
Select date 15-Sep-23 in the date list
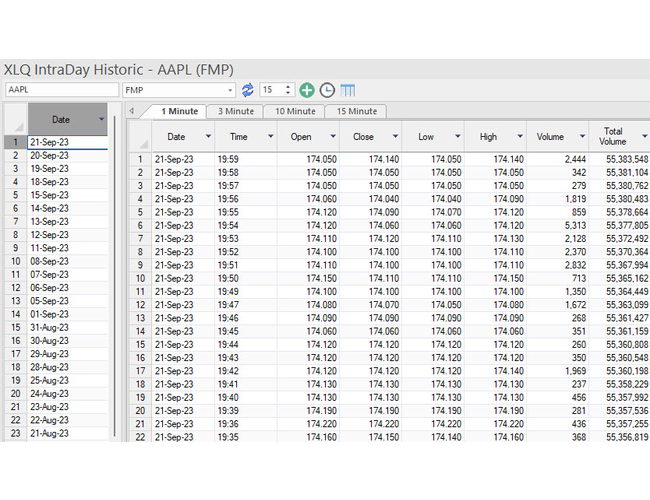(x=68, y=195)
